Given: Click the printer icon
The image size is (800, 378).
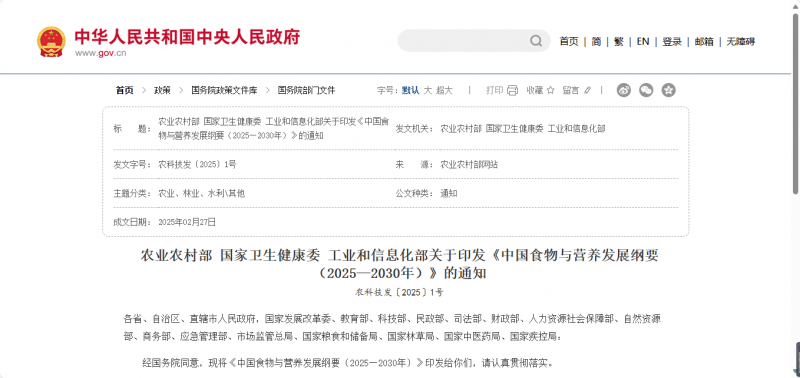Looking at the screenshot, I should tap(512, 90).
